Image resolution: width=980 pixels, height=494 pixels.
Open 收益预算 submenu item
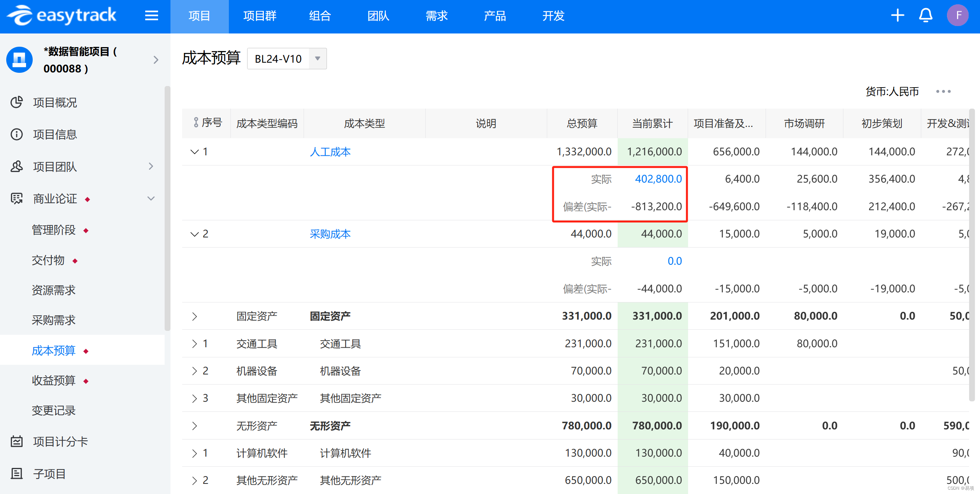[x=54, y=380]
